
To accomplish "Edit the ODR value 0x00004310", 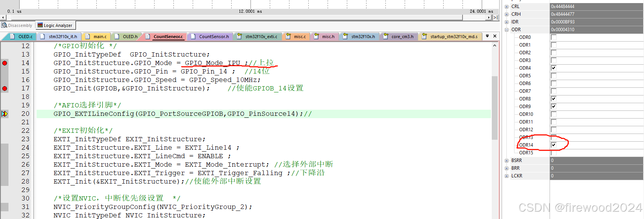I will click(596, 30).
